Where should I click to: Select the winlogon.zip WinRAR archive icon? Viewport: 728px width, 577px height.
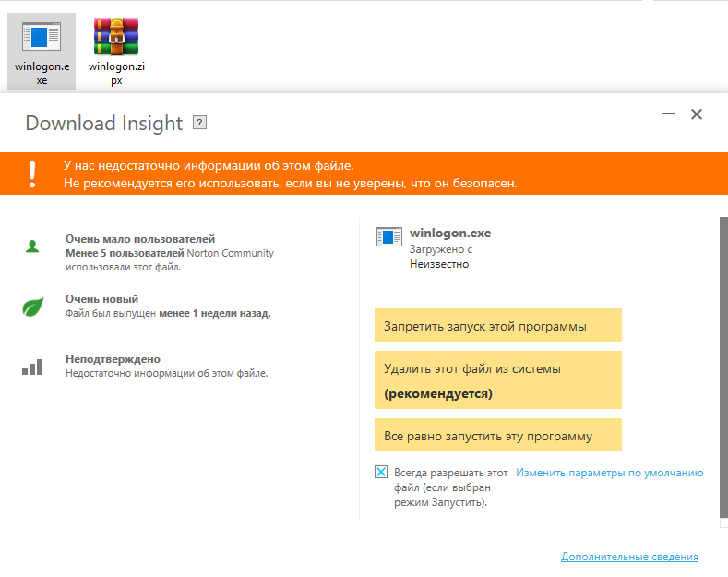pyautogui.click(x=116, y=38)
